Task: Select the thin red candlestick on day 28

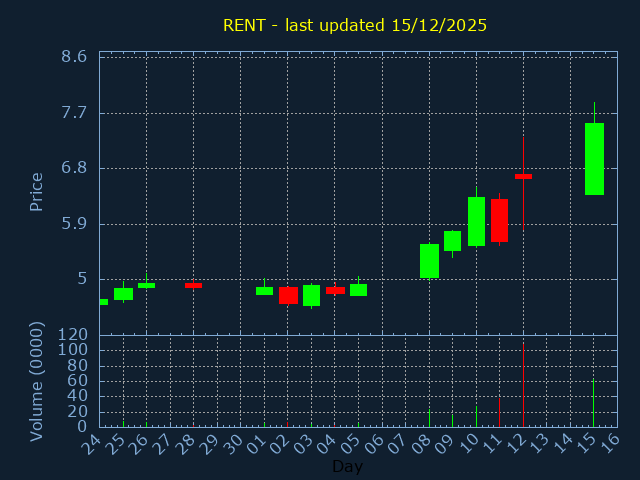Action: [193, 285]
